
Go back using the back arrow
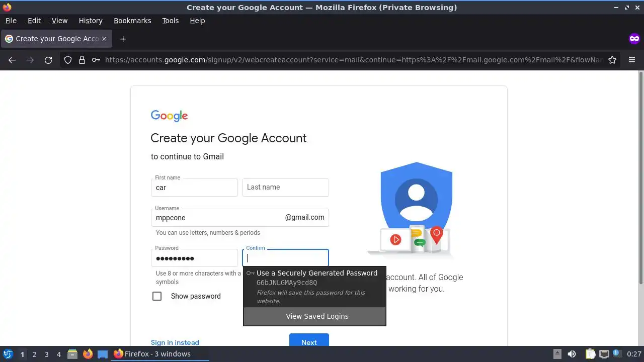[12, 60]
